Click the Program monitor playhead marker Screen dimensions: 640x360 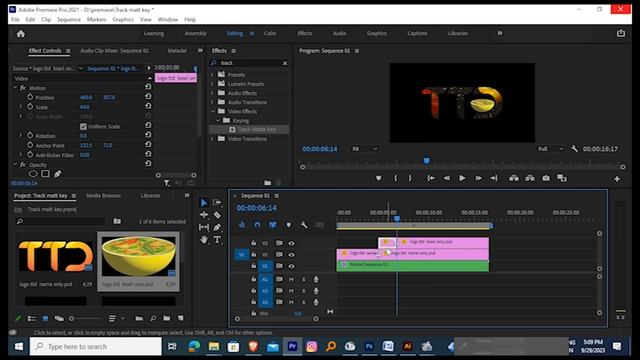tap(427, 161)
